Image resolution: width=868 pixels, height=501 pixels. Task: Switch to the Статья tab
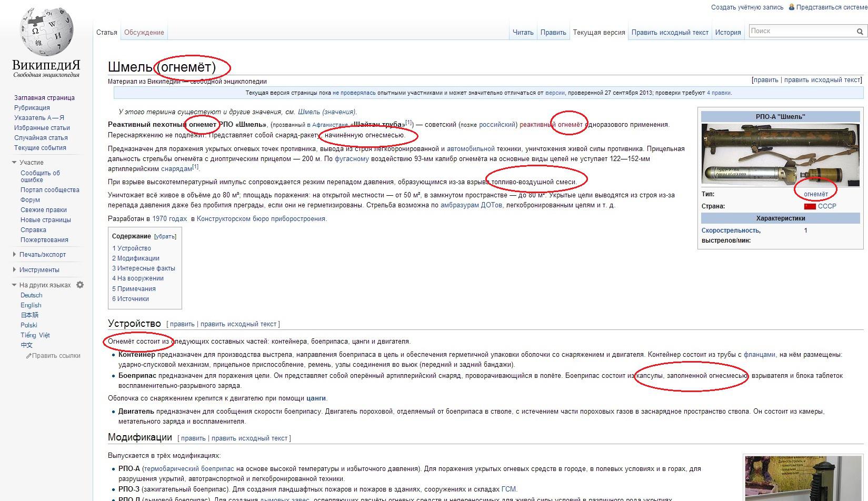click(107, 33)
